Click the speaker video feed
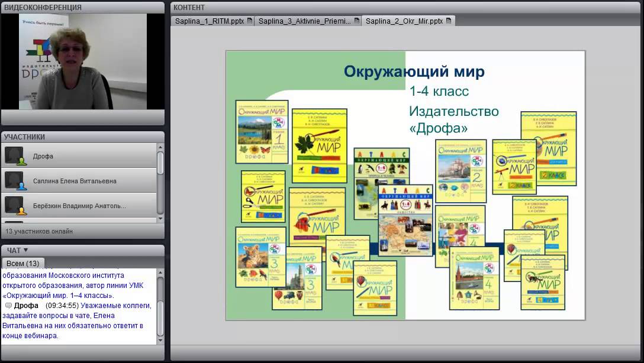 82,61
